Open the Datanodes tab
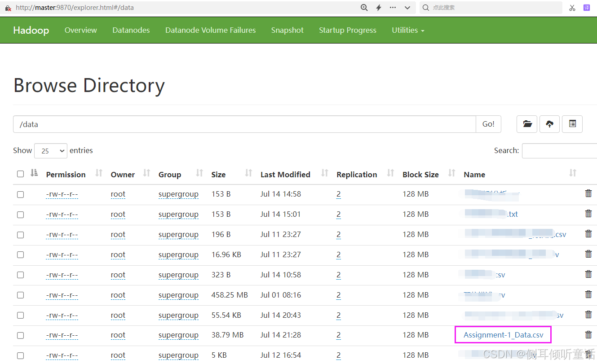 pyautogui.click(x=131, y=30)
